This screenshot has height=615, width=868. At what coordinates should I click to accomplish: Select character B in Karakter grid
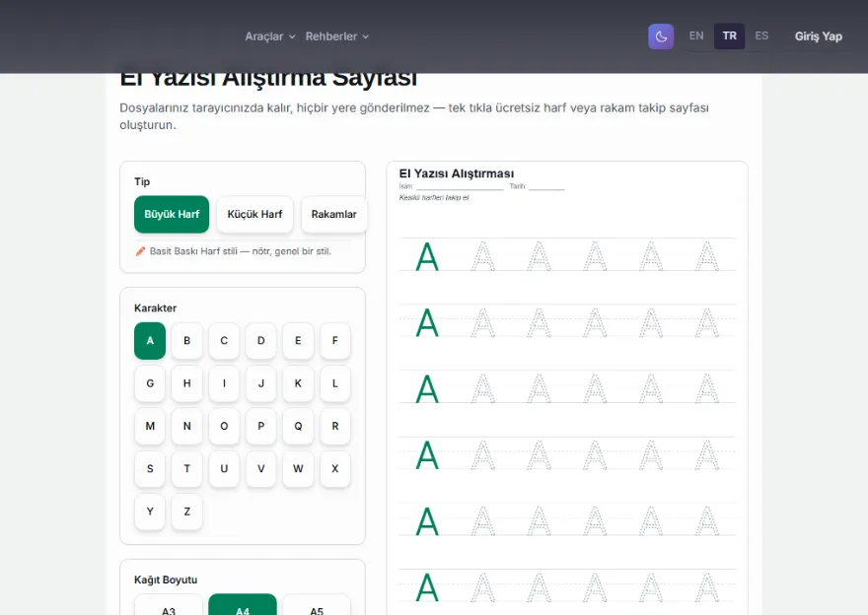pos(187,341)
